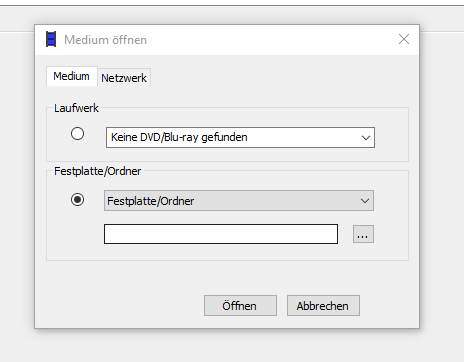
Task: Click the Abbrechen button
Action: pyautogui.click(x=323, y=305)
